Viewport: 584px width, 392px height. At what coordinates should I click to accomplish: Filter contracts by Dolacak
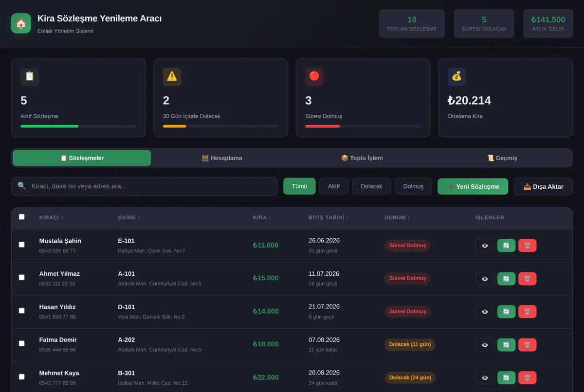point(371,186)
